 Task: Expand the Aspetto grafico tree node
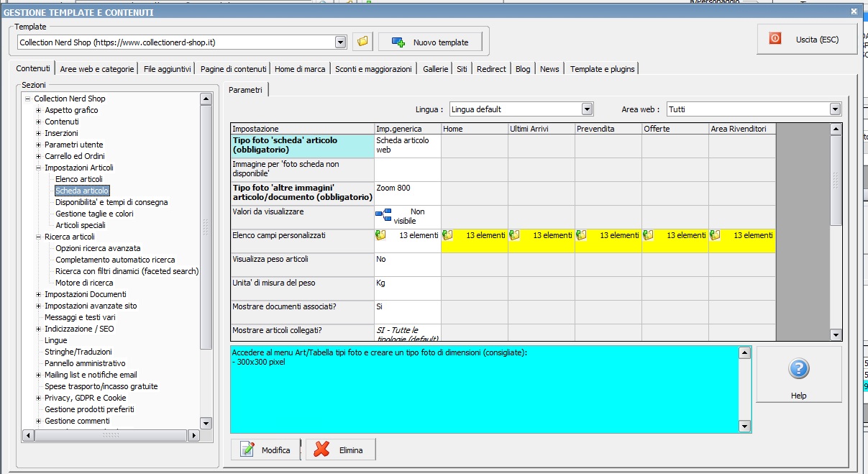[x=39, y=110]
